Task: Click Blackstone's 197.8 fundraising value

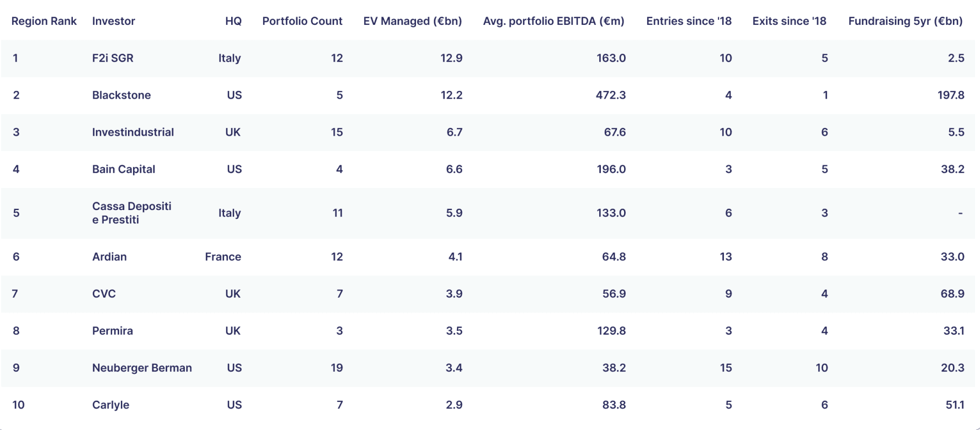Action: click(951, 95)
